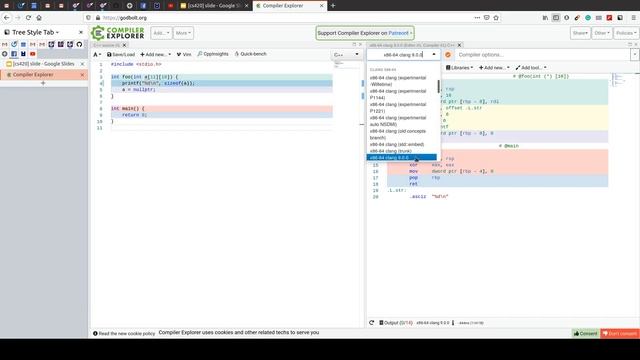The width and height of the screenshot is (640, 360).
Task: Open the Firefox hamburger menu
Action: coord(633,18)
